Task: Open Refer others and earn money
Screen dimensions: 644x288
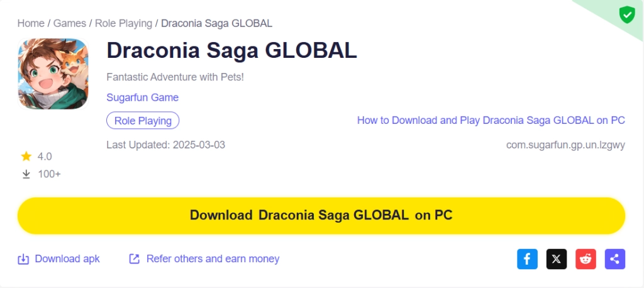Action: [213, 259]
